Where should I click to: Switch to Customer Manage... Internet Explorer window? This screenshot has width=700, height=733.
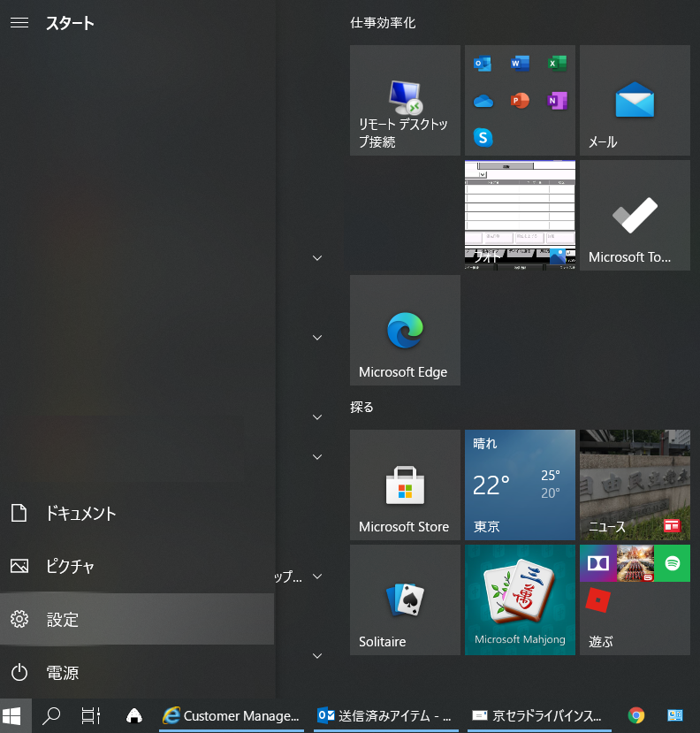click(x=232, y=715)
